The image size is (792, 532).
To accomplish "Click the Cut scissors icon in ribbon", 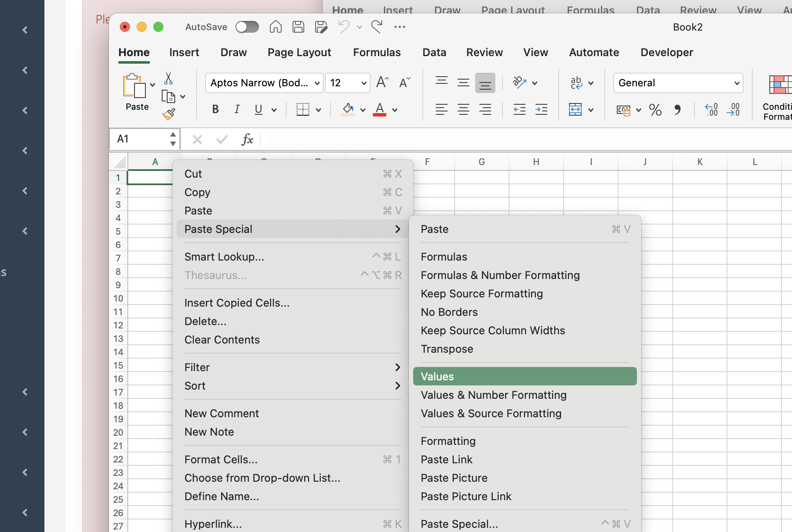I will [x=168, y=78].
